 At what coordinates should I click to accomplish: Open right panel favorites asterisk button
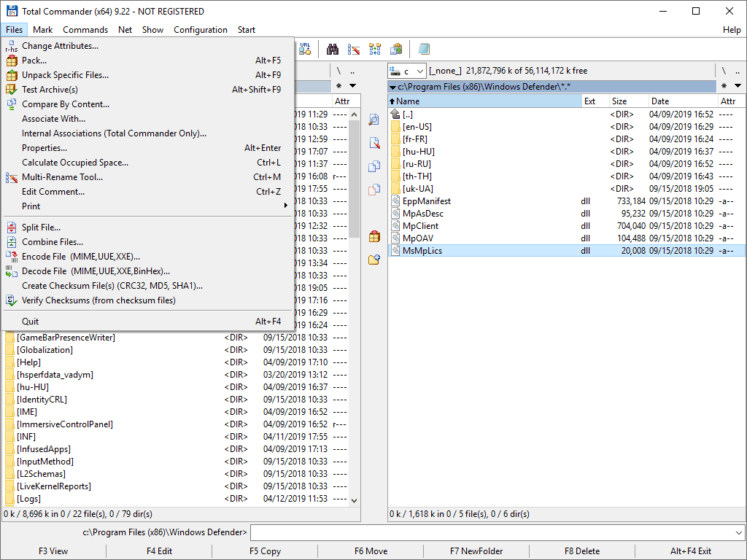tap(724, 86)
